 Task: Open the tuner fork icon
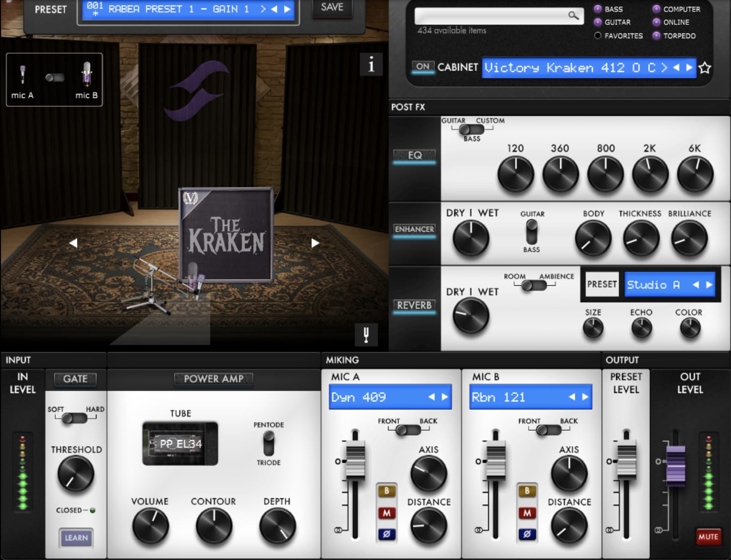point(366,335)
